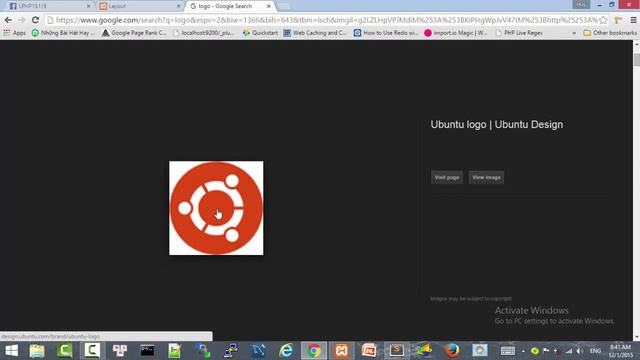640x360 pixels.
Task: Switch to the Facebook LPHP15118 tab
Action: [x=48, y=6]
